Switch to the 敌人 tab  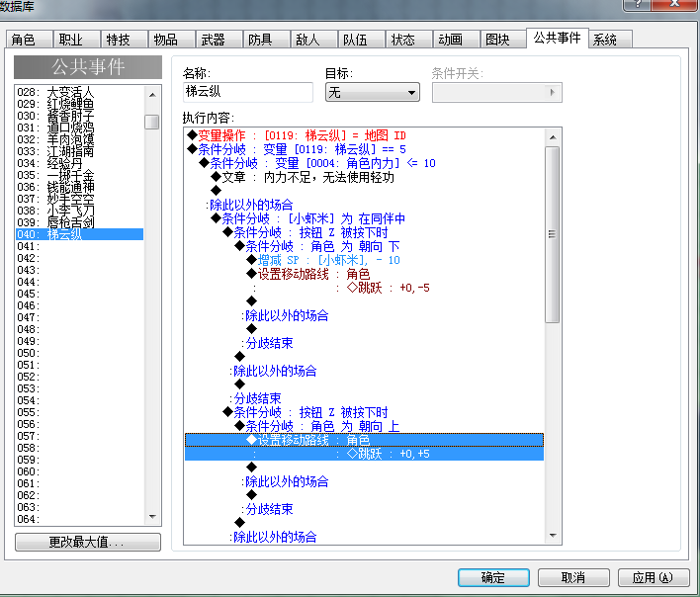[x=313, y=40]
